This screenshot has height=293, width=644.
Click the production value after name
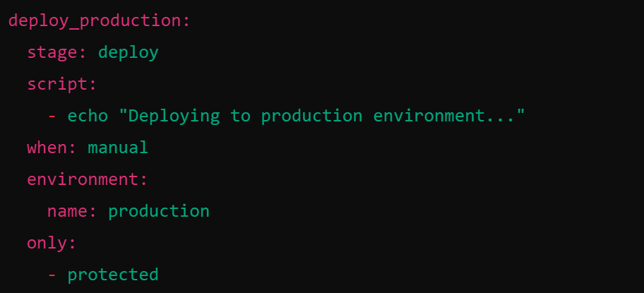(x=159, y=211)
